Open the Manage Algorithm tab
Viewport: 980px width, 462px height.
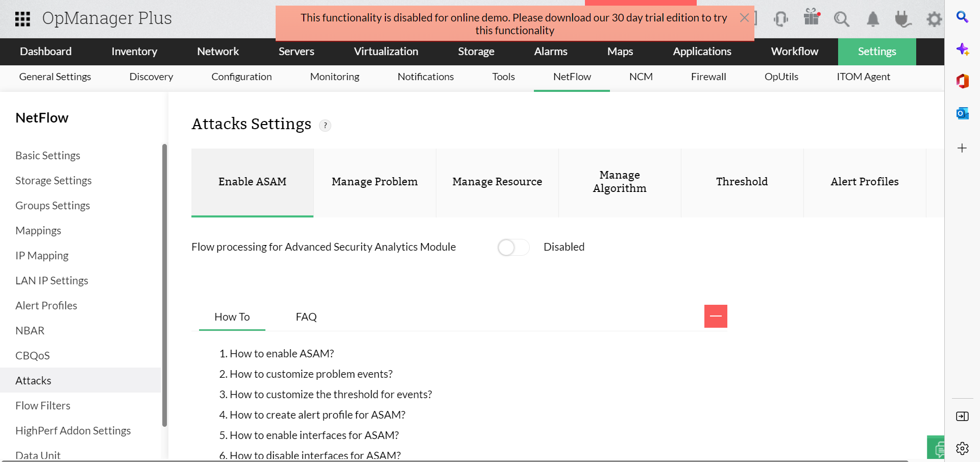pyautogui.click(x=620, y=182)
